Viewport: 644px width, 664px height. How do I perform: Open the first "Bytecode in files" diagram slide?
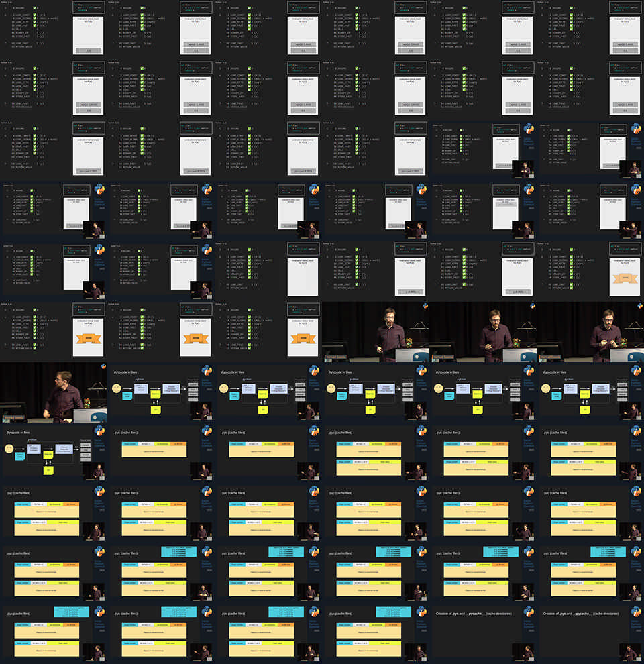click(x=161, y=392)
